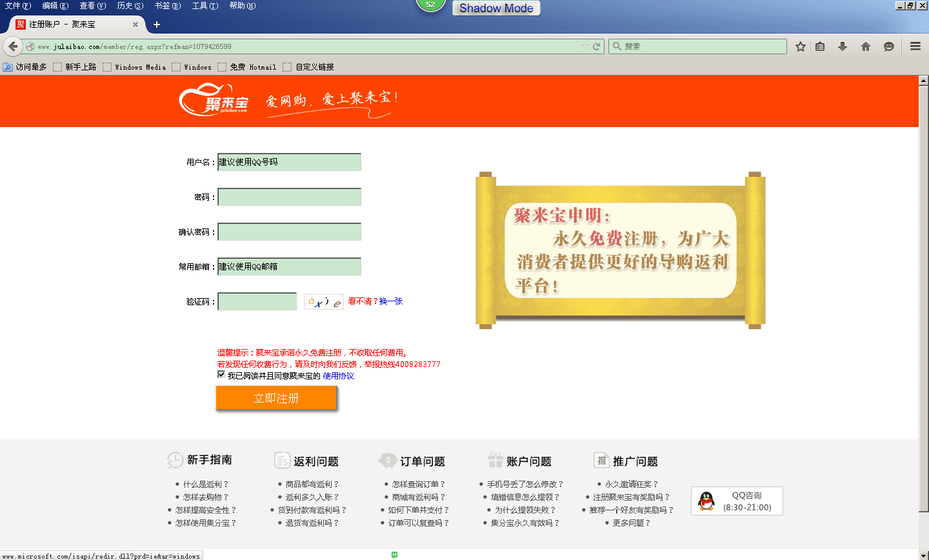
Task: Open the 订单可以复查吗？ link
Action: click(419, 523)
